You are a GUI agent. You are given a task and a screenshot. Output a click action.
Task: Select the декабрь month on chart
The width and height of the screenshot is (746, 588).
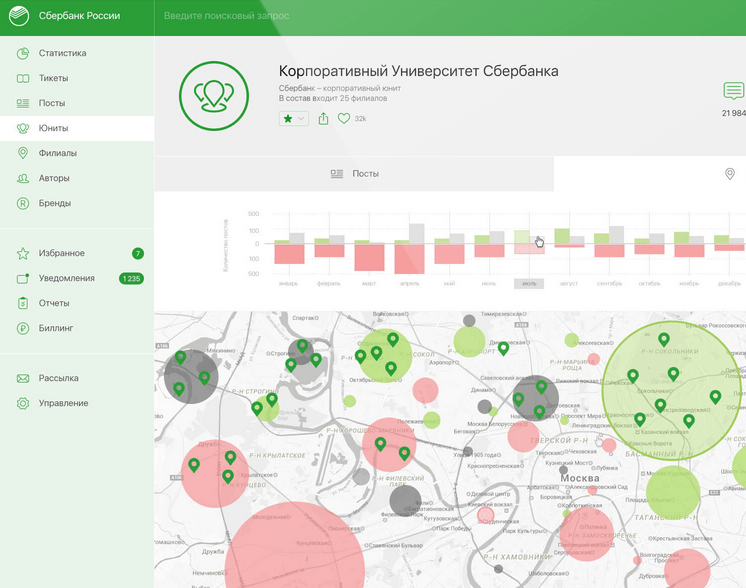click(729, 284)
